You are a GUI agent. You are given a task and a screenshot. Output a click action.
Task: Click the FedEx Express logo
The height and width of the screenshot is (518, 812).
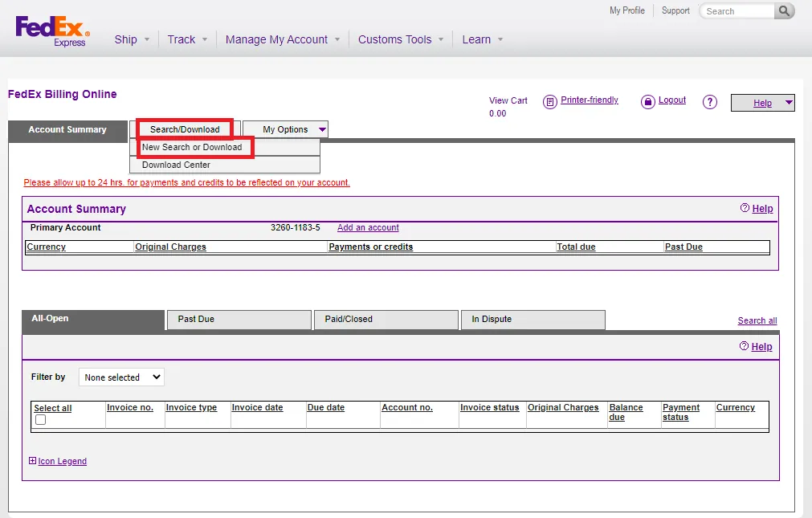coord(52,31)
